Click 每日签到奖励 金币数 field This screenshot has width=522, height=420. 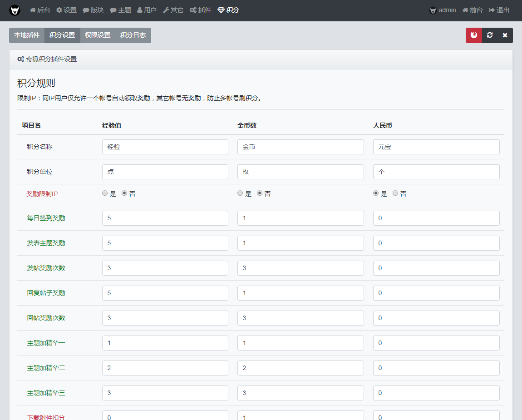(x=300, y=218)
